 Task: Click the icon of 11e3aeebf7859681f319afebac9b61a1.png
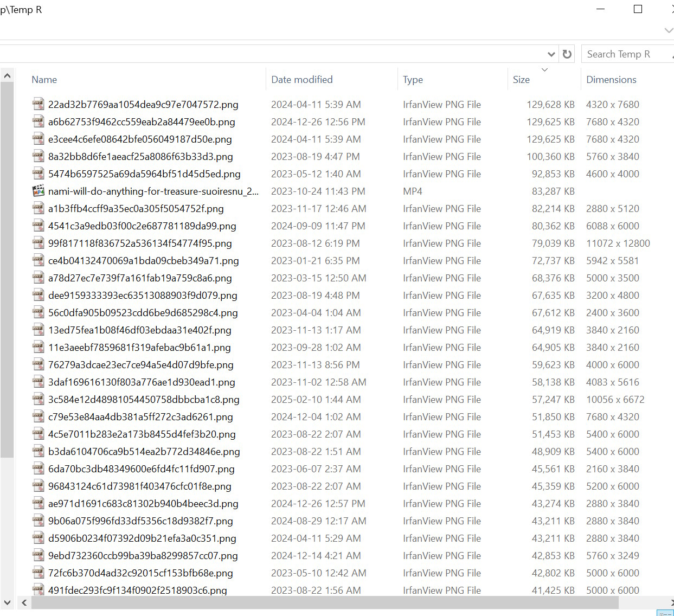38,347
